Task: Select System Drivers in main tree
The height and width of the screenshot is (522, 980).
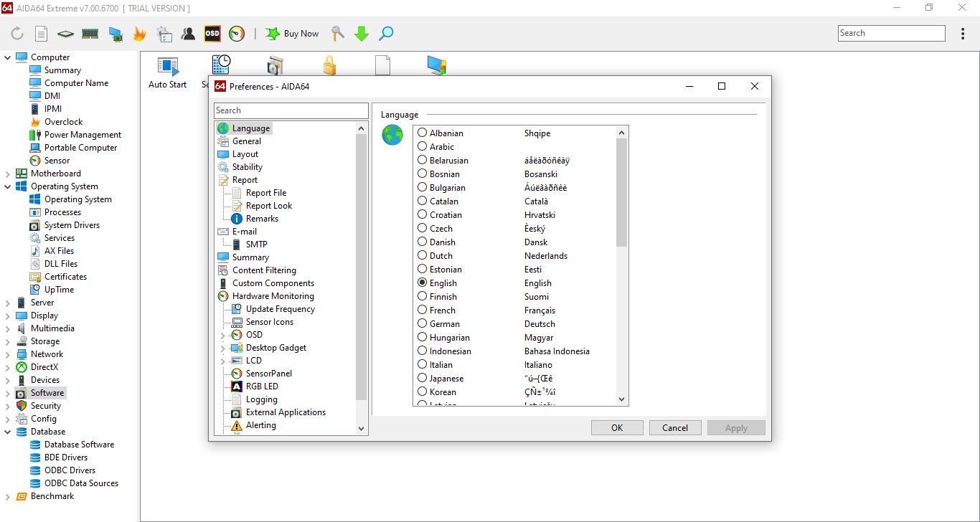Action: click(x=72, y=225)
